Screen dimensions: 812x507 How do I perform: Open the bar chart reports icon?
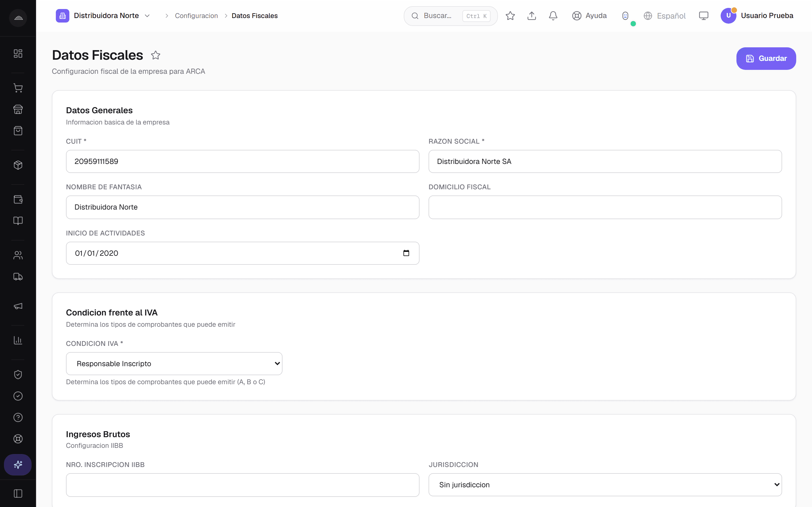(18, 340)
